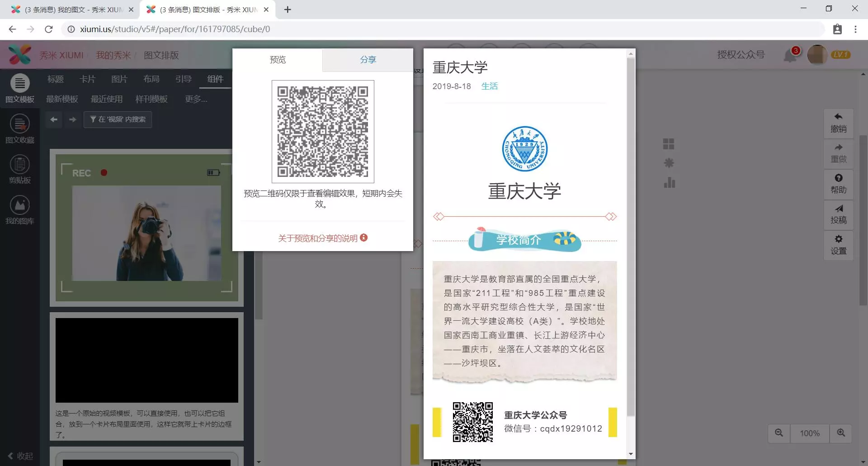Click the 图文排版 breadcrumb
This screenshot has height=466, width=868.
point(161,55)
